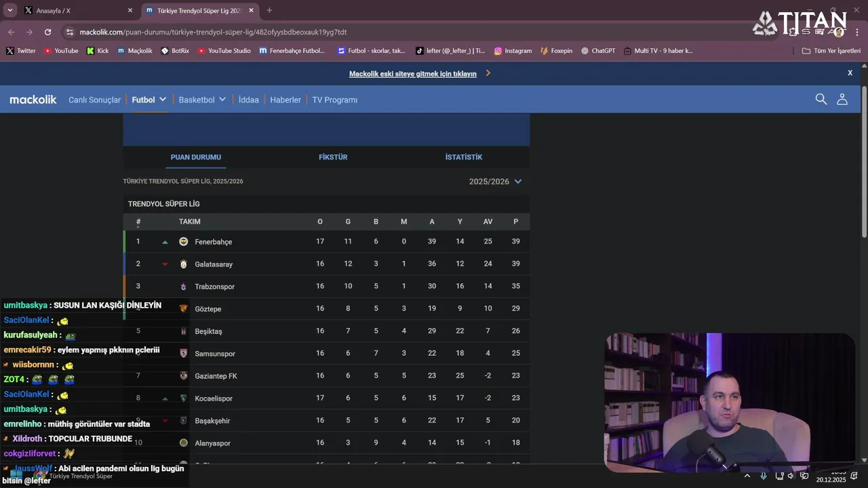Click the AV column header
This screenshot has width=868, height=488.
488,222
